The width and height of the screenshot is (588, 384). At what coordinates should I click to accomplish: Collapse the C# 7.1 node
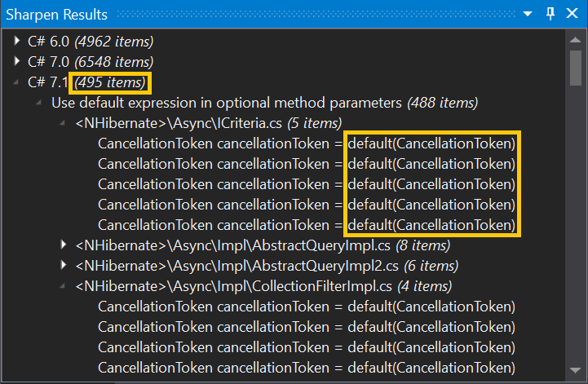[15, 82]
